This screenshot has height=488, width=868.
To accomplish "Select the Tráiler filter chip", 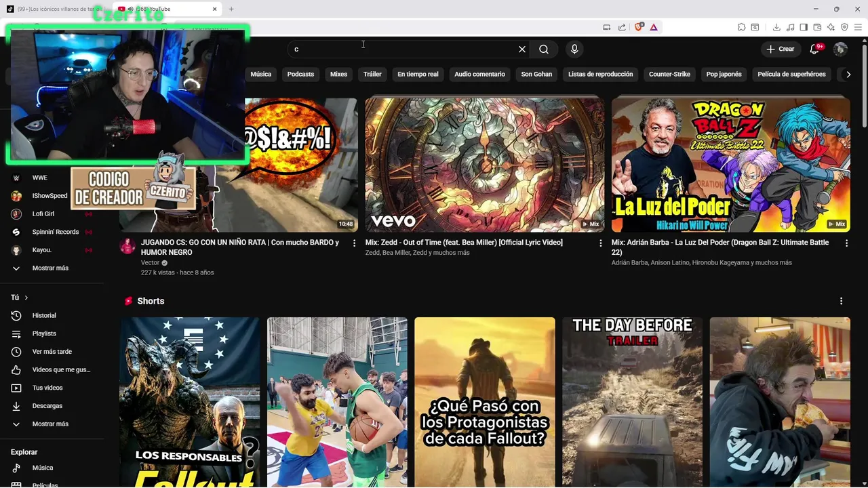I will point(372,74).
